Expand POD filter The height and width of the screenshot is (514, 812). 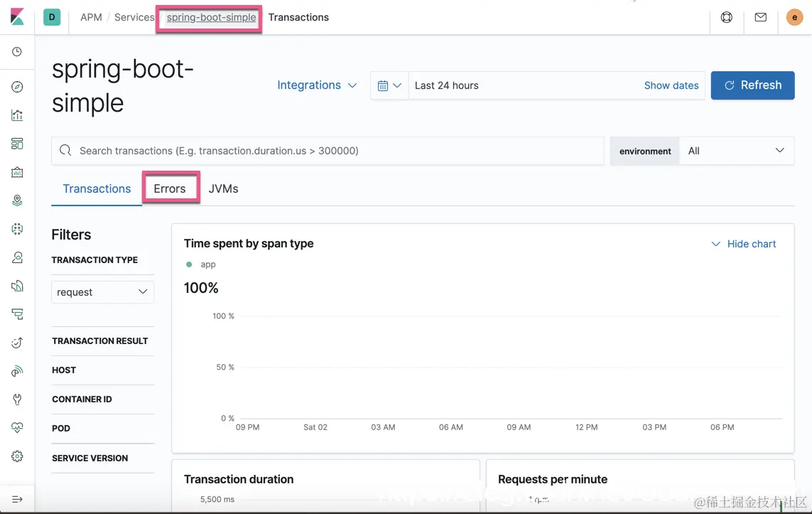pyautogui.click(x=61, y=429)
